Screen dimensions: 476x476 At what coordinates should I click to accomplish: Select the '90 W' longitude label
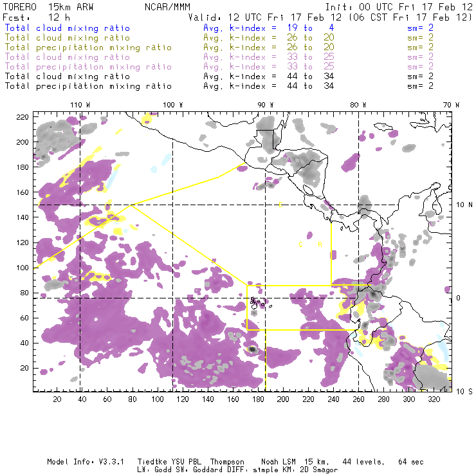tap(266, 105)
